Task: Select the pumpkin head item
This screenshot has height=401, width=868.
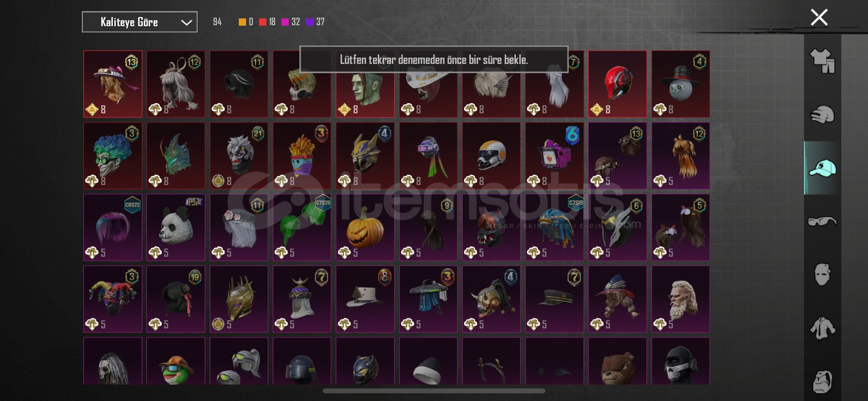Action: [365, 227]
